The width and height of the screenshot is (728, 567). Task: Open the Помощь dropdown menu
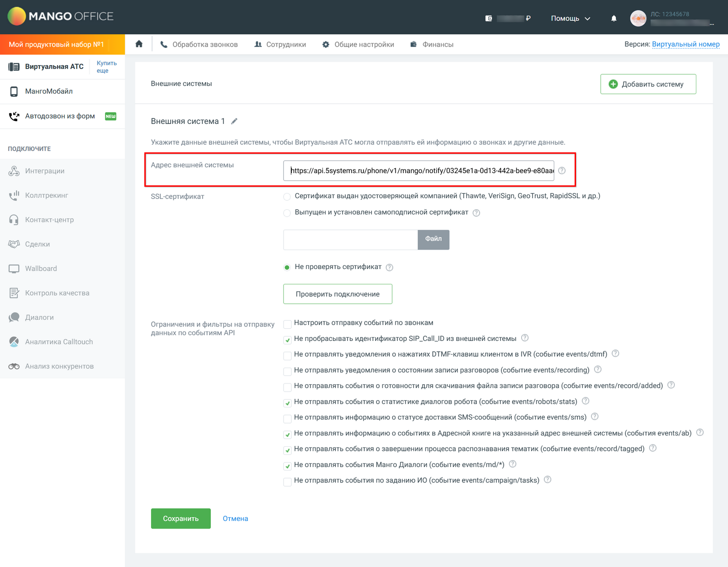[570, 18]
